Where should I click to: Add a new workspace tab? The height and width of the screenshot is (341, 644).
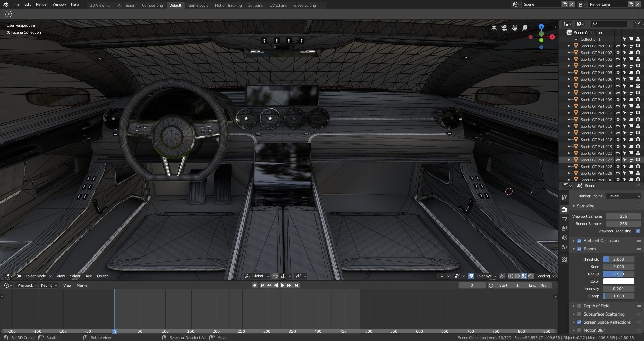tap(323, 5)
